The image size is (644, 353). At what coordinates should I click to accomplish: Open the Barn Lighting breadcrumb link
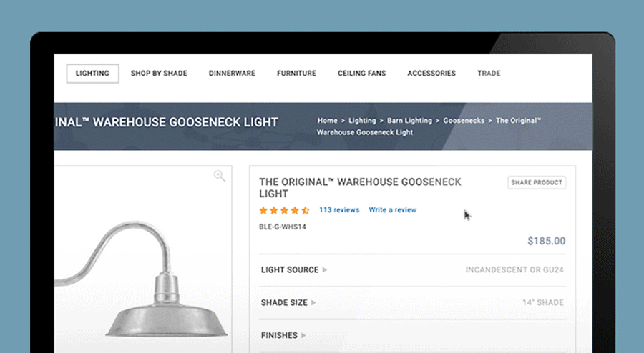click(x=409, y=121)
